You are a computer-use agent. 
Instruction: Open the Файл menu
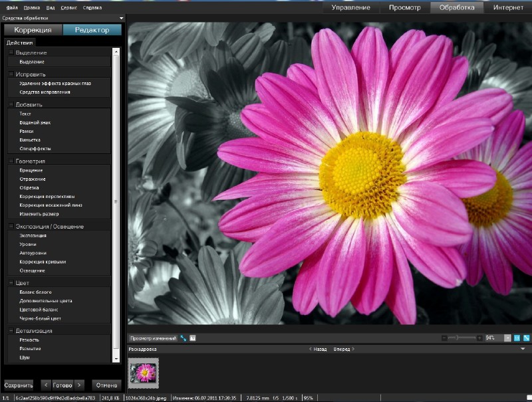click(12, 7)
